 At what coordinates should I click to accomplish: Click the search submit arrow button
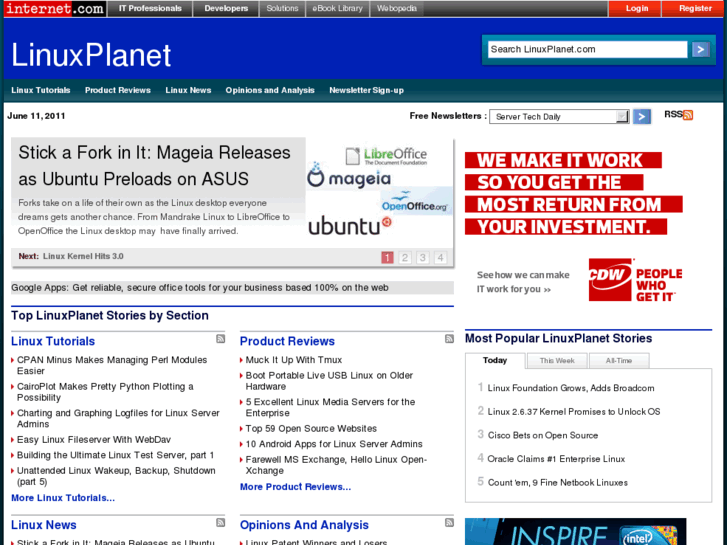pyautogui.click(x=701, y=49)
